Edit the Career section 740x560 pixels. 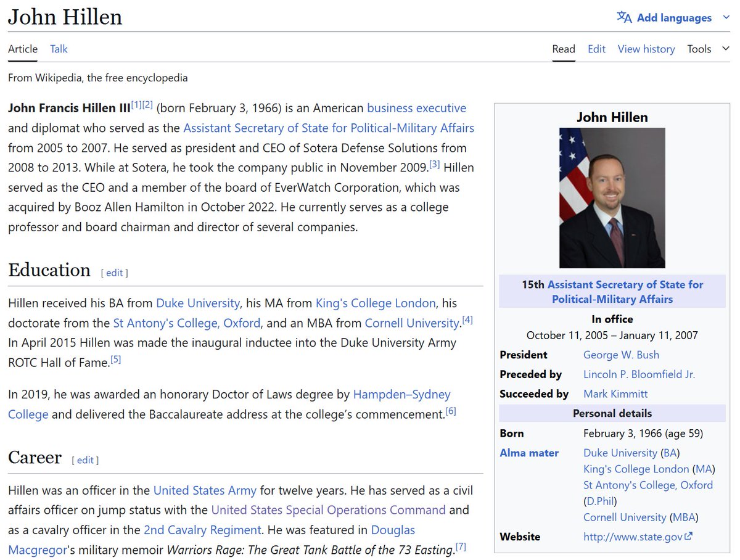click(85, 460)
